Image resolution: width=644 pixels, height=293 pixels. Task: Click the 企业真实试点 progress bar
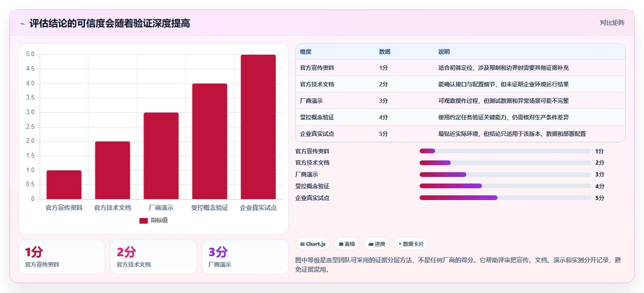(506, 198)
